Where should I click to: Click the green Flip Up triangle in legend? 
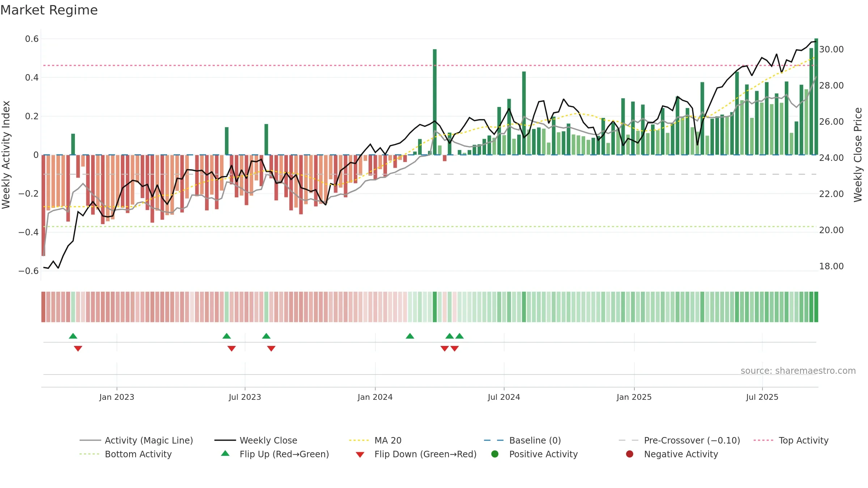225,453
